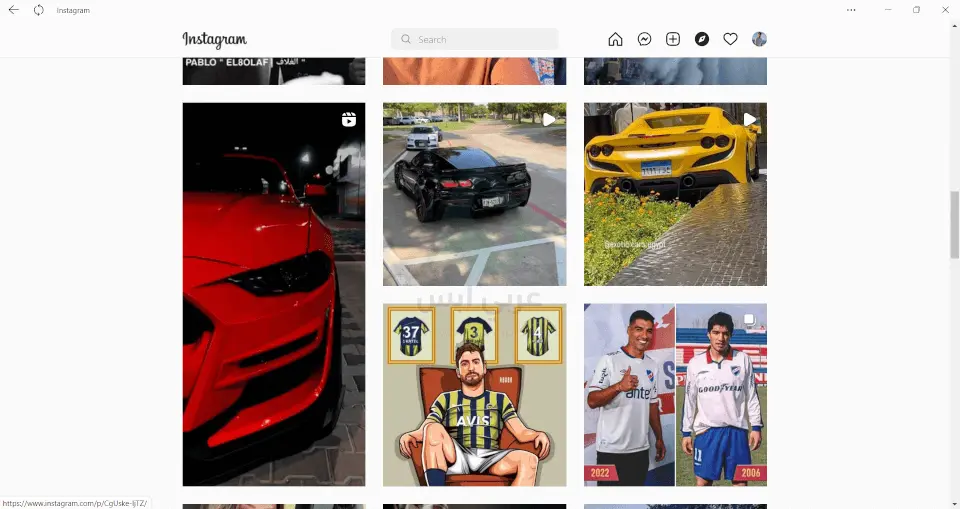Image resolution: width=960 pixels, height=509 pixels.
Task: Open red Mustang reel post
Action: click(x=274, y=295)
